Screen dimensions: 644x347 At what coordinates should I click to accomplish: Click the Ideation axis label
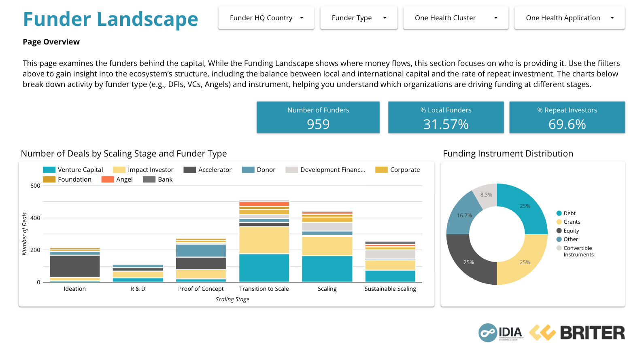point(75,289)
